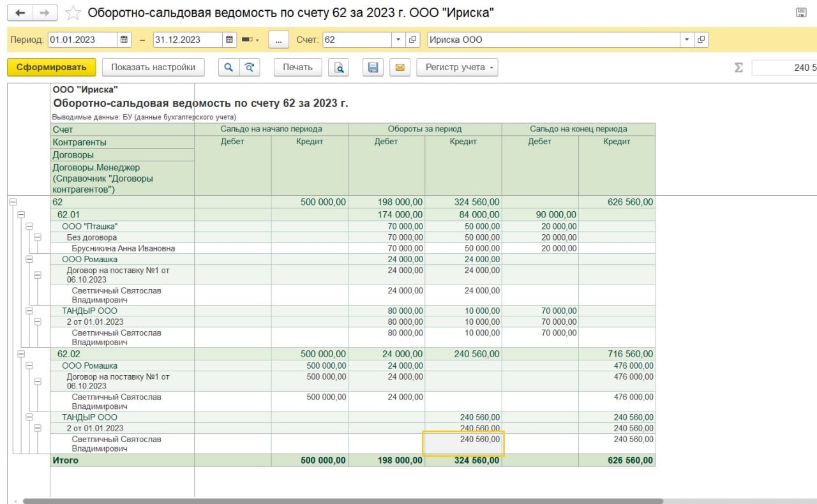Screen dimensions: 817x504
Task: Click the back navigation arrow
Action: [20, 13]
